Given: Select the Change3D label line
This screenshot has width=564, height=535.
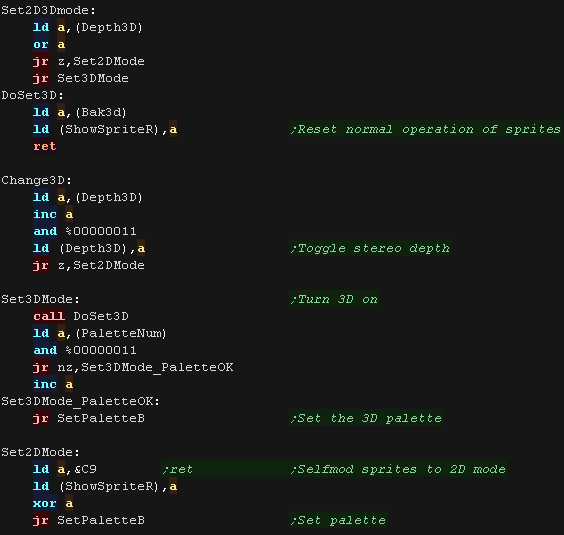Looking at the screenshot, I should point(36,180).
